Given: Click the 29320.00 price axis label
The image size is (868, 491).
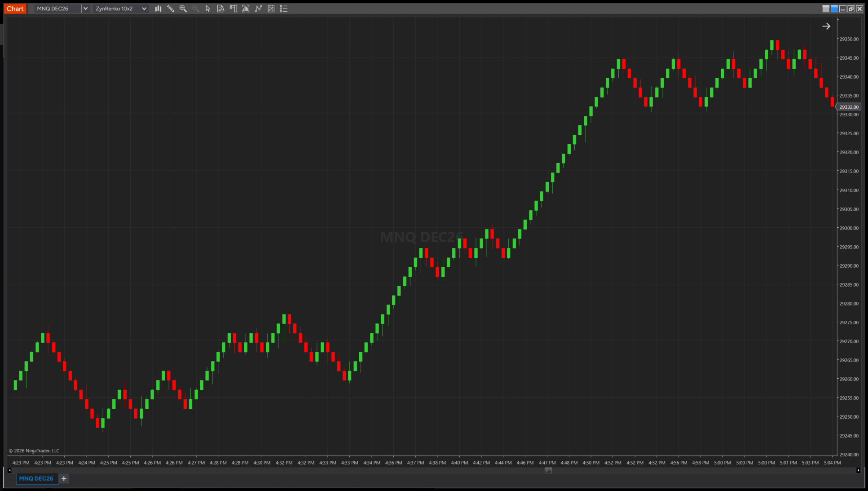Looking at the screenshot, I should point(849,152).
